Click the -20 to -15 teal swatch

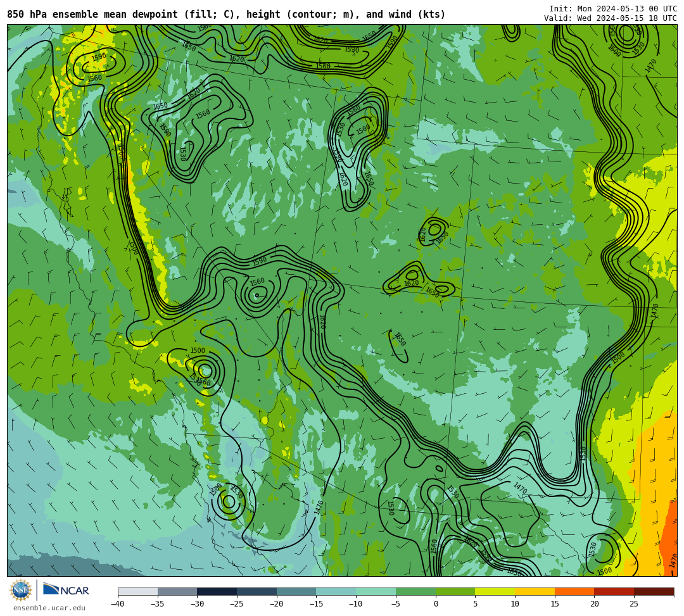click(296, 591)
